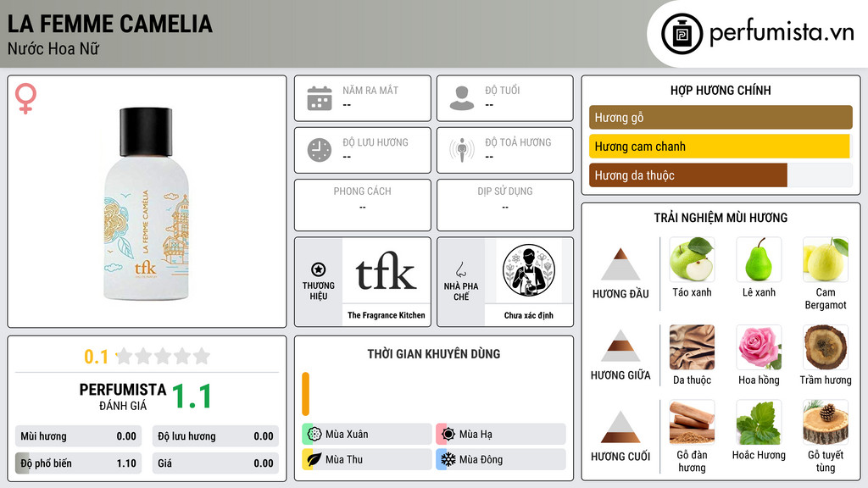
Task: Click the Giá 0.00 score row
Action: (x=215, y=463)
